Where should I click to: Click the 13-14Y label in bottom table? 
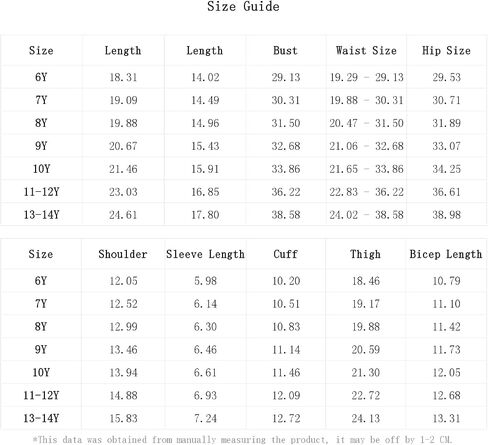tap(41, 418)
